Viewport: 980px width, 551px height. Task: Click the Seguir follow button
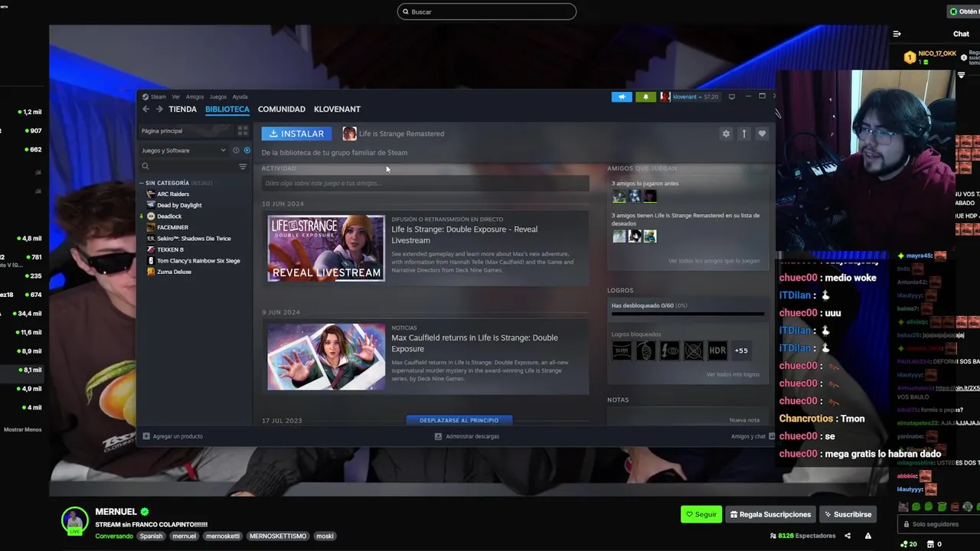701,514
